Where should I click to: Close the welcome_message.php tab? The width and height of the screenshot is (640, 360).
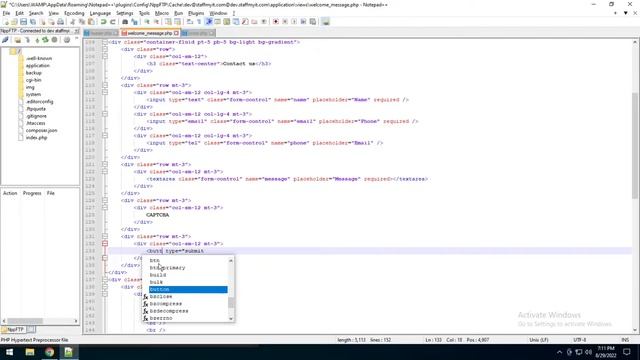click(176, 33)
